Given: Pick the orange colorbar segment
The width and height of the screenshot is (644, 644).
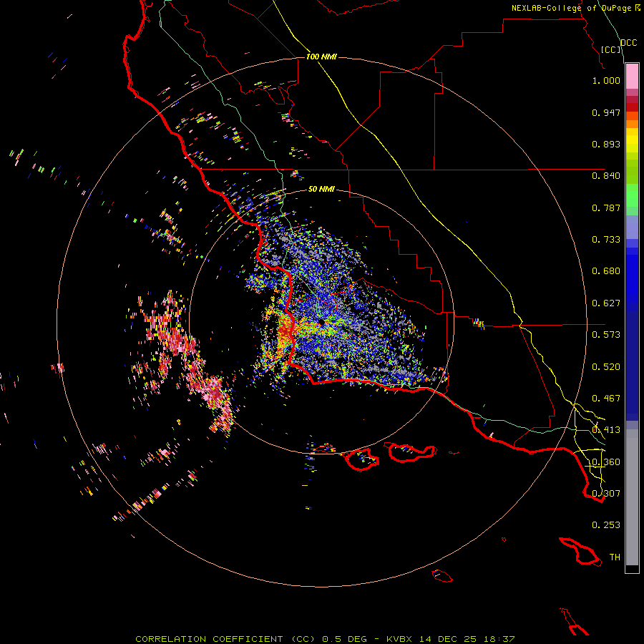Looking at the screenshot, I should (x=632, y=124).
